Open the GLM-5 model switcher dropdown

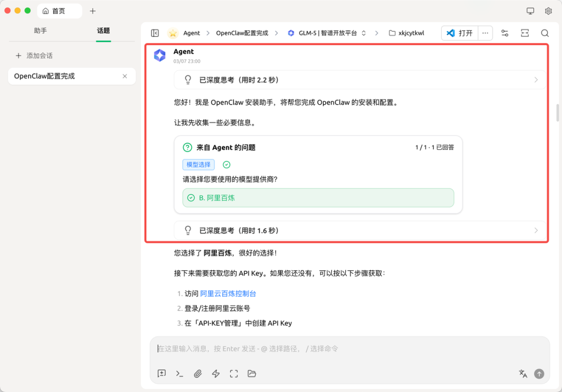click(326, 32)
